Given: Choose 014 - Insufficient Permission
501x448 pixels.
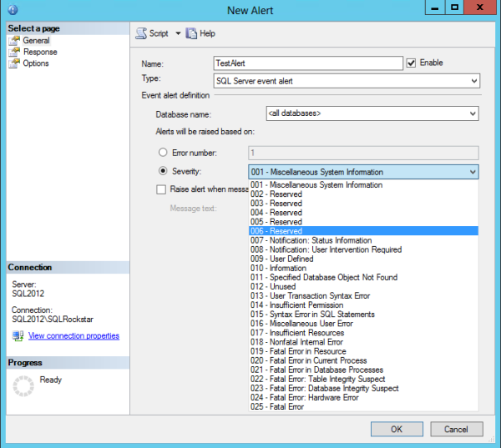Looking at the screenshot, I should pos(363,305).
